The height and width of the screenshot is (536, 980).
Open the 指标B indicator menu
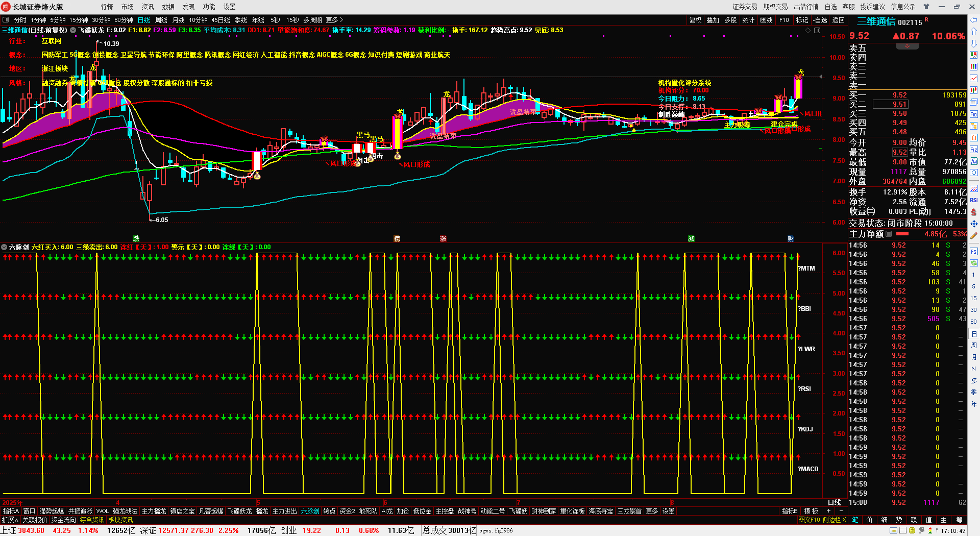[790, 511]
